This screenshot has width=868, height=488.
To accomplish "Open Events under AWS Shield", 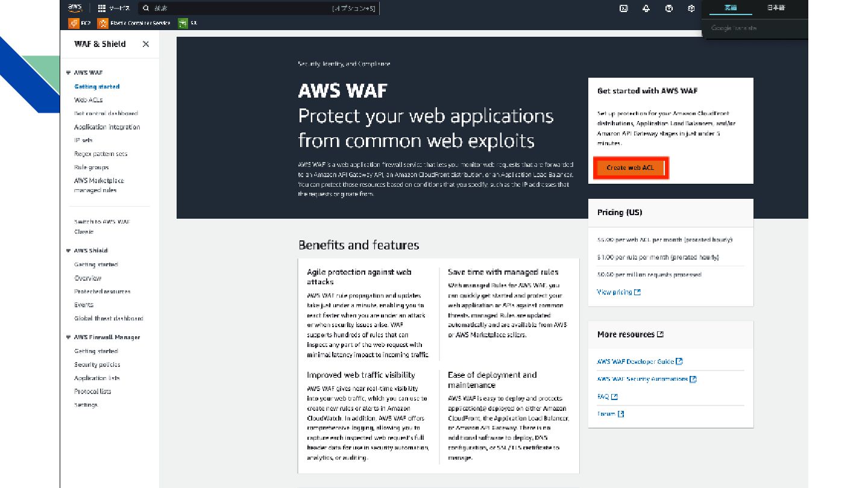I will (84, 305).
